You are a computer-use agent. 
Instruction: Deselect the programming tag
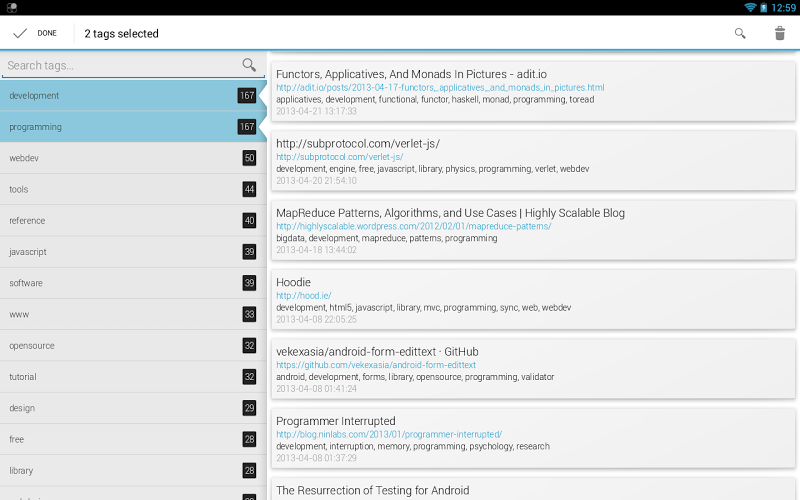[x=133, y=127]
